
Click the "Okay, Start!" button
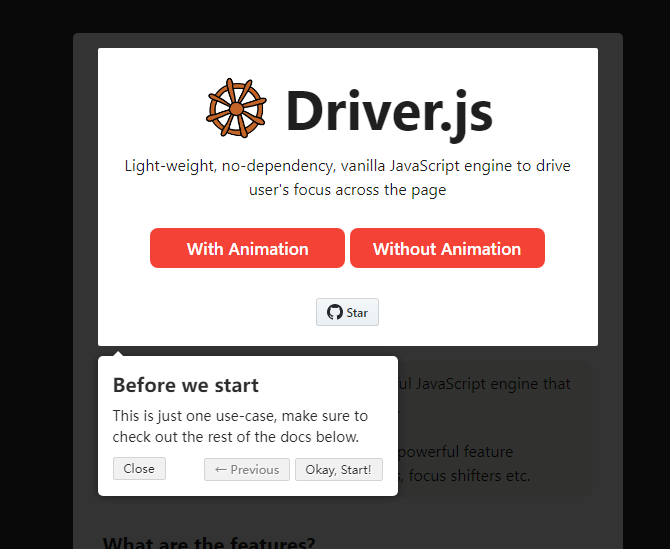(339, 470)
